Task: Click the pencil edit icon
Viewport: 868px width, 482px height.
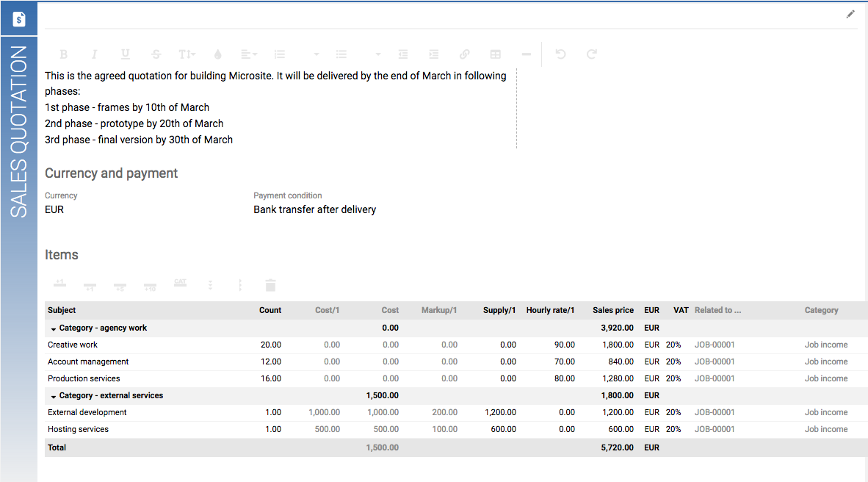Action: pos(850,15)
